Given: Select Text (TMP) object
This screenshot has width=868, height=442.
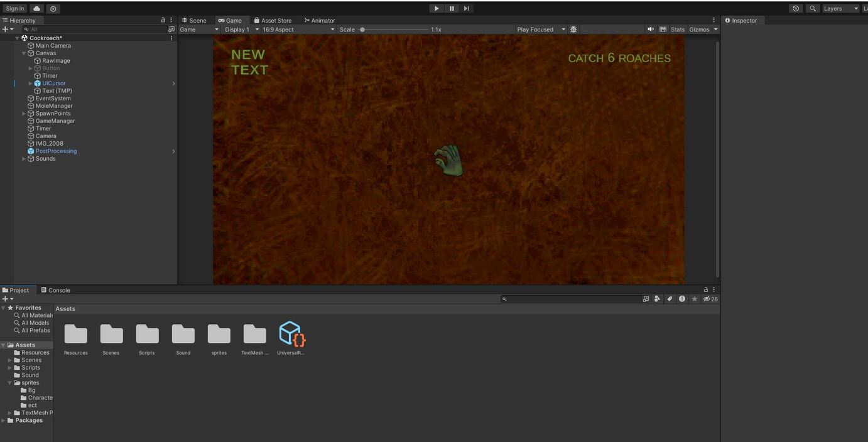Looking at the screenshot, I should click(x=57, y=91).
